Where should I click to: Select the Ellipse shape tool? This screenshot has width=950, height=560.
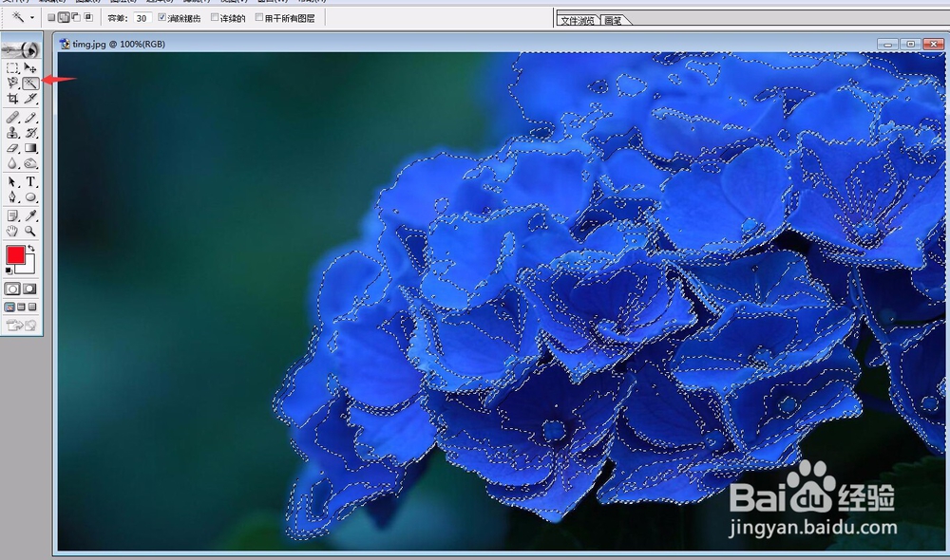[x=30, y=196]
